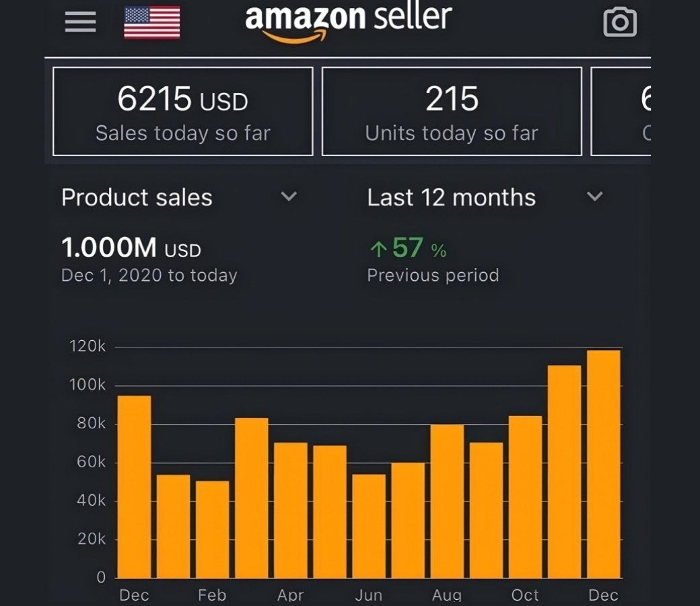Select the Units today so far card
Image resolution: width=700 pixels, height=606 pixels.
click(x=452, y=111)
